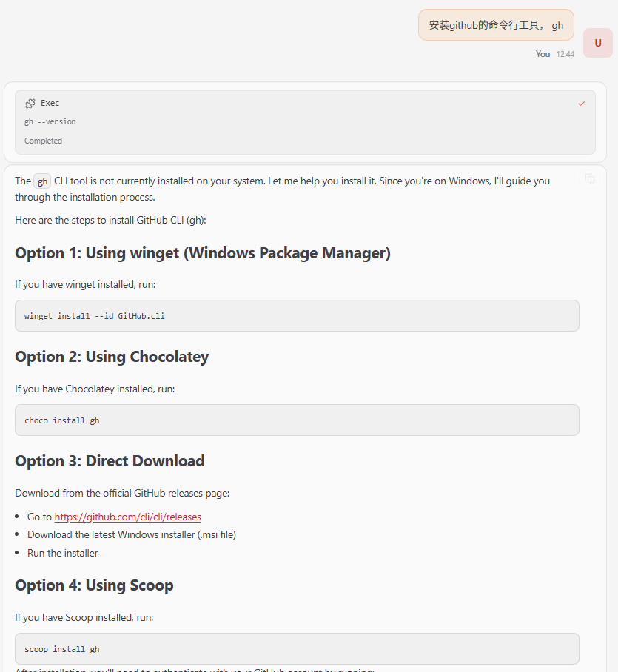Click the choco install gh code block
The width and height of the screenshot is (618, 672).
click(297, 420)
